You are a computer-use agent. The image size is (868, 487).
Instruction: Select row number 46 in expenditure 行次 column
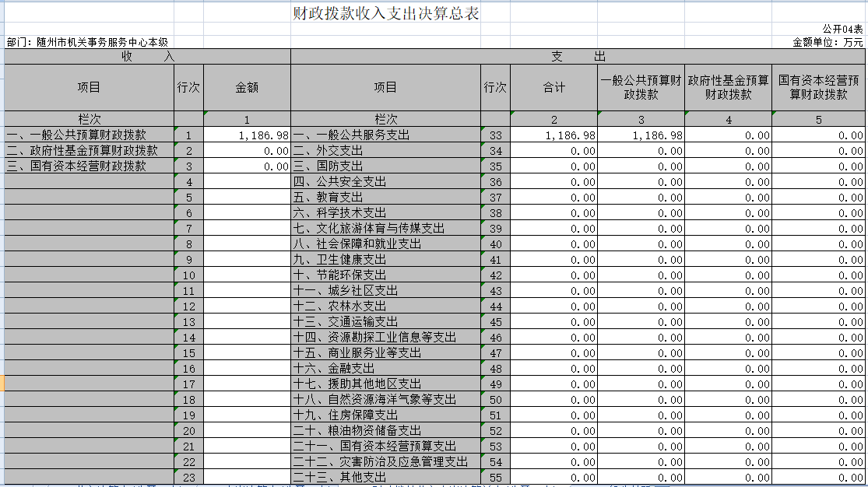pos(496,338)
